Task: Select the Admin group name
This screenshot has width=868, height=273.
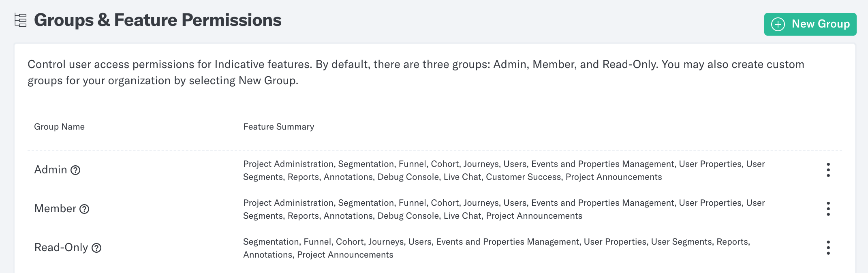Action: 51,170
